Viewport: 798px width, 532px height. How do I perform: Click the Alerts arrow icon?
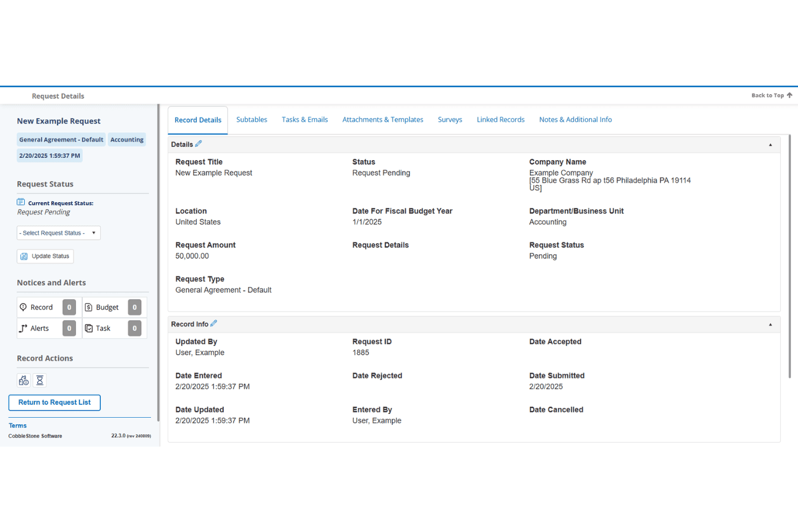click(23, 328)
